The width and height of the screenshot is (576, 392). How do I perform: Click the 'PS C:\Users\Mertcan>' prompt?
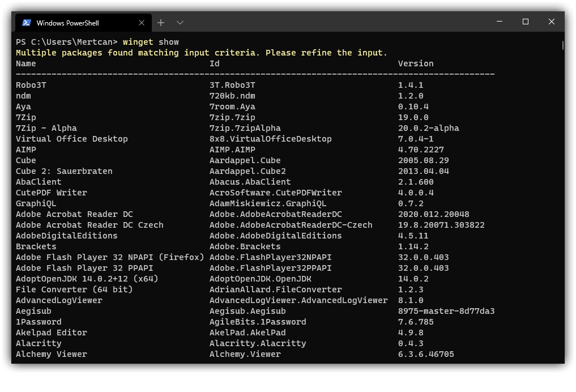(x=66, y=42)
